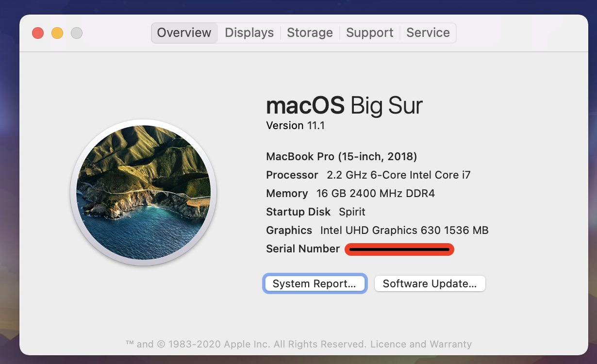Click the Memory 16 GB DDR4 line
597x364 pixels.
click(x=350, y=194)
